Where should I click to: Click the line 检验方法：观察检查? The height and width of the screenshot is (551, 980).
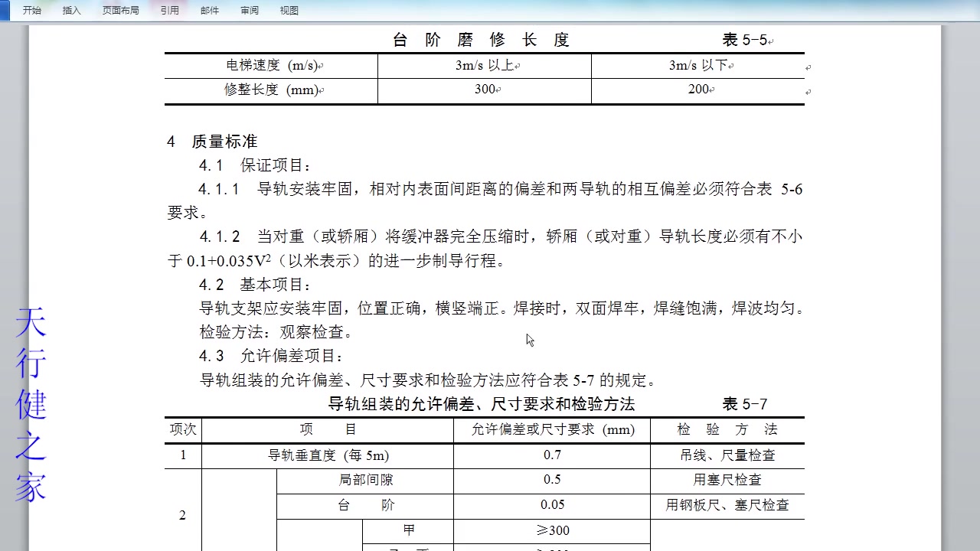pyautogui.click(x=276, y=333)
